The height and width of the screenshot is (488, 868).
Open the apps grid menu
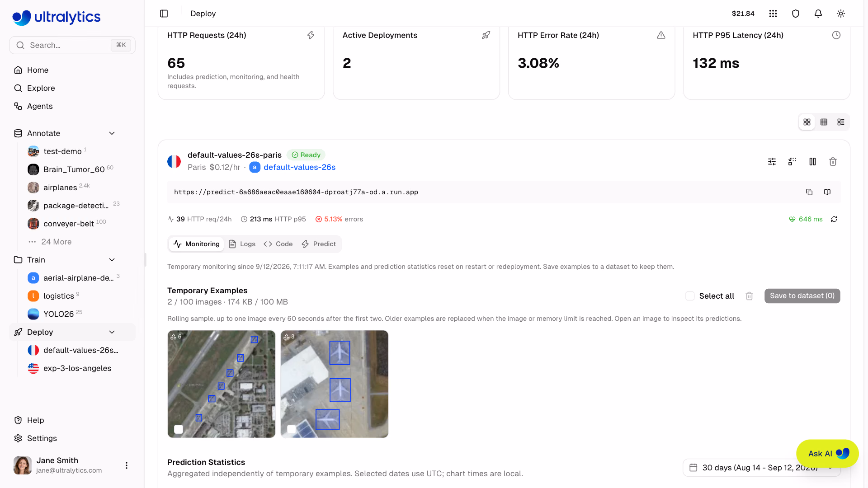(x=773, y=14)
